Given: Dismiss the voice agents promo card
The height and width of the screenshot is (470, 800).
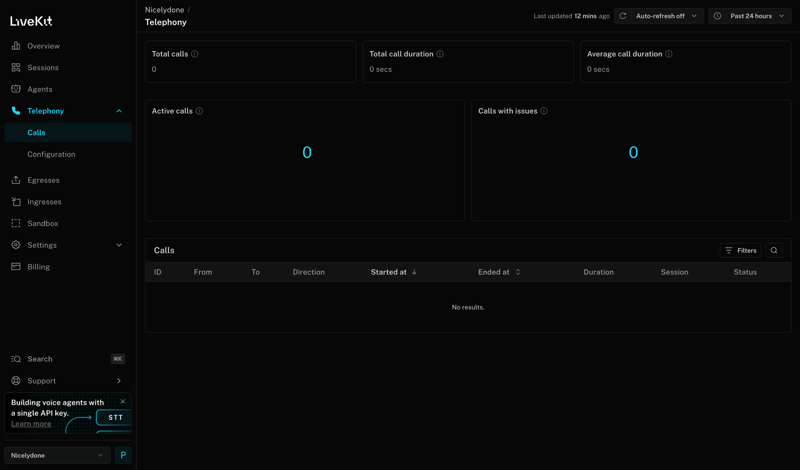Looking at the screenshot, I should click(122, 402).
